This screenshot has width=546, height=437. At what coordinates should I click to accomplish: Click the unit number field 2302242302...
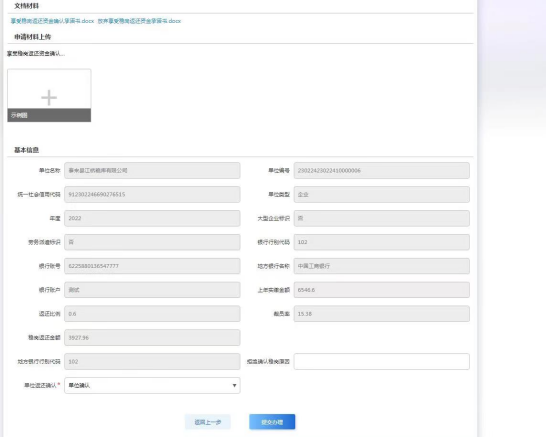(x=382, y=171)
